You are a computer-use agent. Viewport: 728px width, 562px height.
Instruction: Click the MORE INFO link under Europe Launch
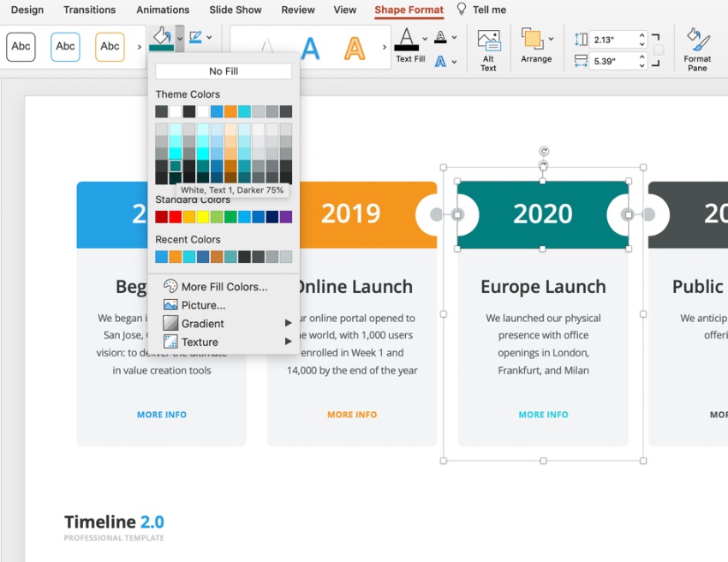(543, 414)
